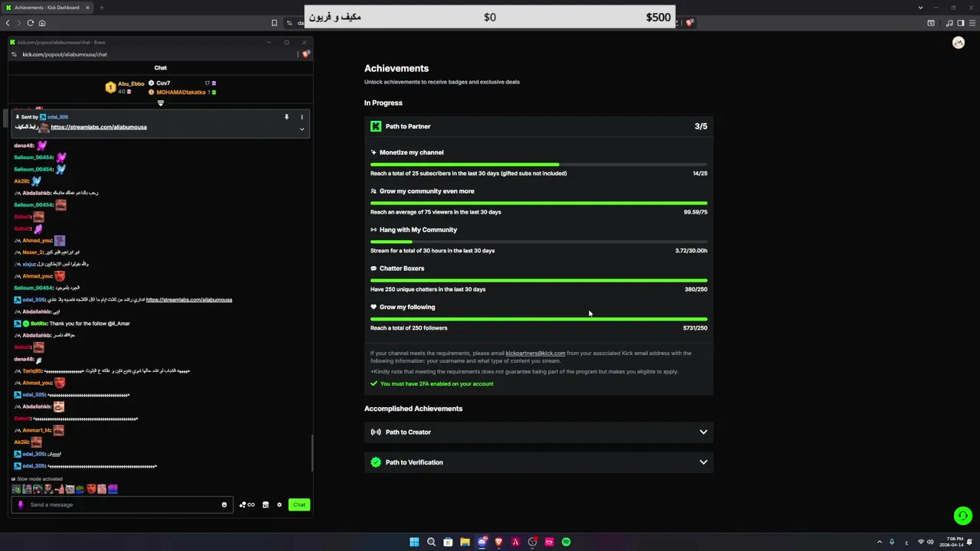The image size is (980, 551).
Task: Click the kickpartners@kick.com email link
Action: click(x=535, y=354)
